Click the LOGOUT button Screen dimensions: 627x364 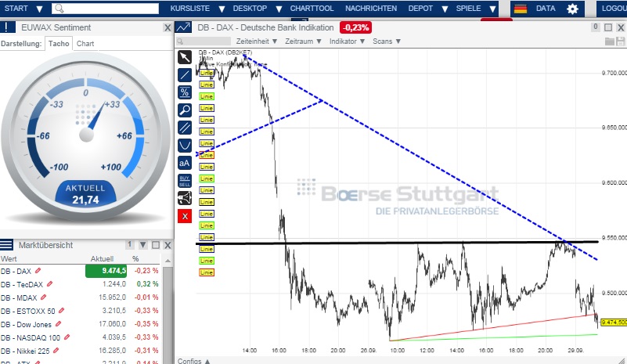(x=614, y=9)
